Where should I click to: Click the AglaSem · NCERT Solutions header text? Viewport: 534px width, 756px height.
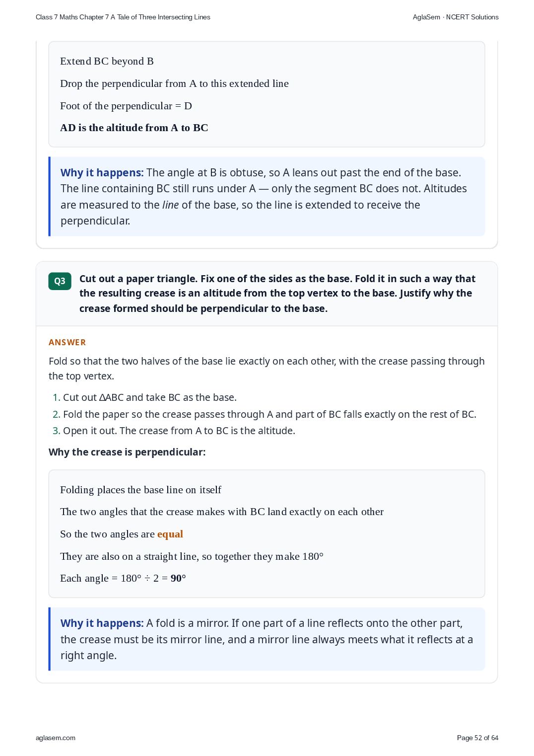coord(456,17)
